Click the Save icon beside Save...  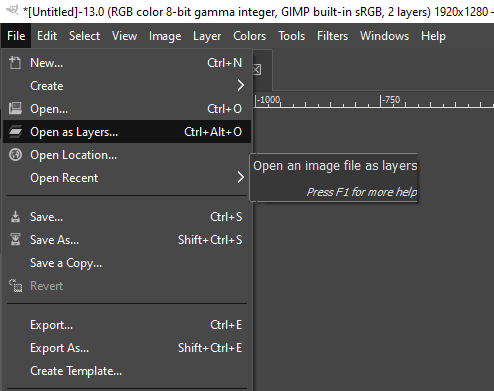[x=15, y=217]
